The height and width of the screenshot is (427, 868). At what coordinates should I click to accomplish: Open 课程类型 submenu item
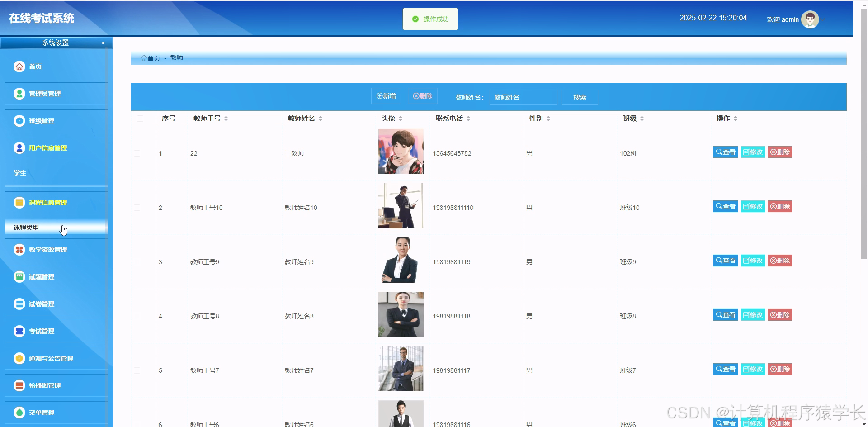coord(56,228)
